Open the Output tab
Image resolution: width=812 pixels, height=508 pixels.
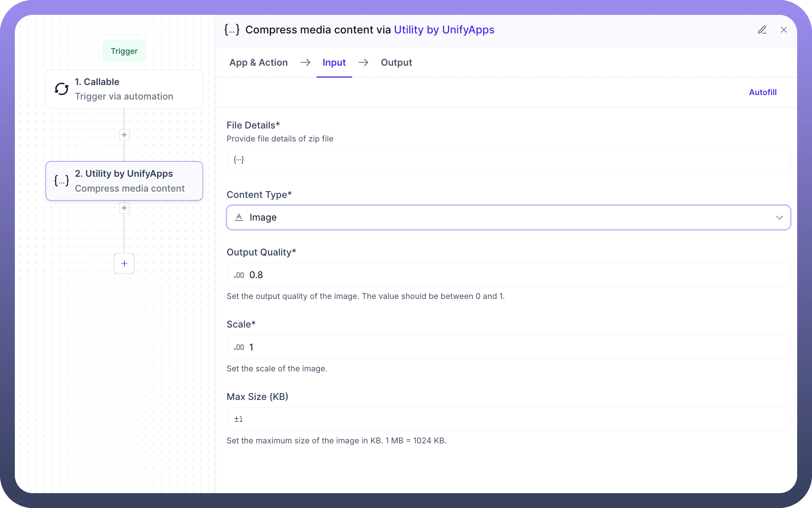[x=396, y=62]
